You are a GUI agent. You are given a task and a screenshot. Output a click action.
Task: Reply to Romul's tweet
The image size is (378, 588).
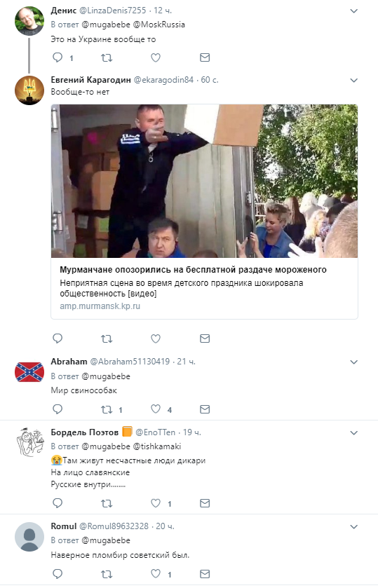pos(58,573)
